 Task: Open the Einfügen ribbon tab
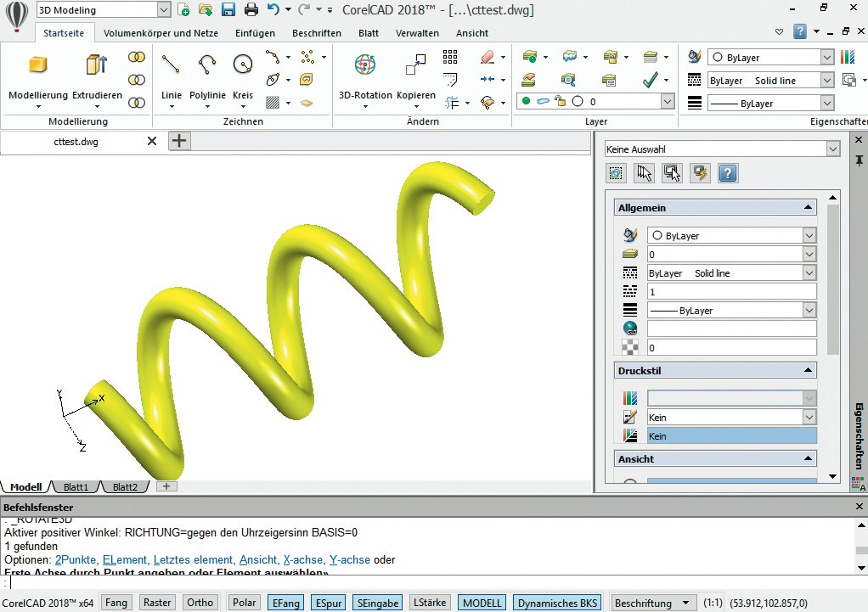[x=255, y=33]
